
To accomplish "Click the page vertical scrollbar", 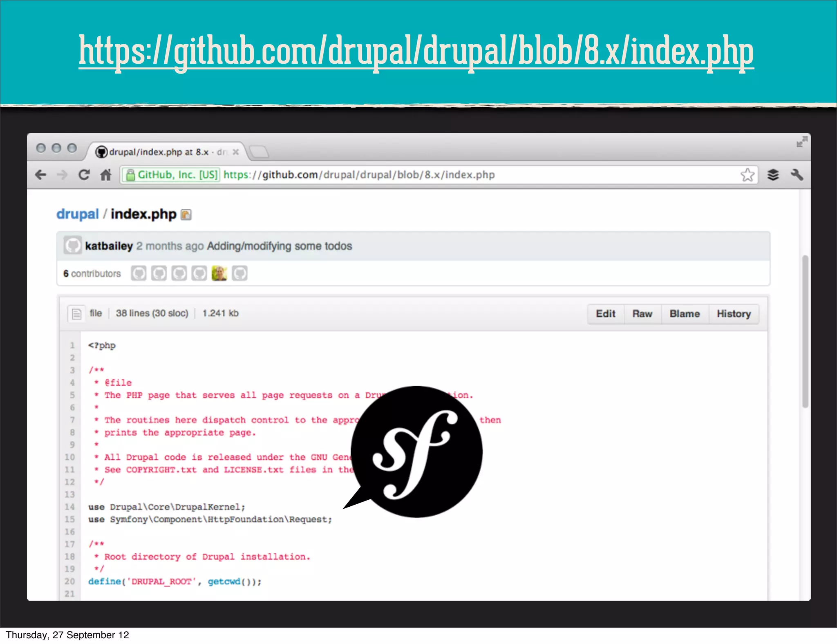I will [805, 331].
